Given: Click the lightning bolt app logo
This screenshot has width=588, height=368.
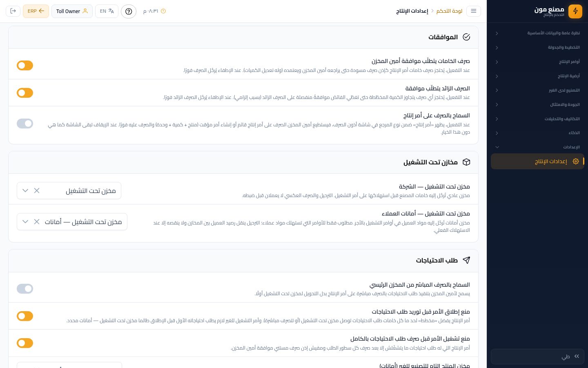Looking at the screenshot, I should pyautogui.click(x=575, y=11).
